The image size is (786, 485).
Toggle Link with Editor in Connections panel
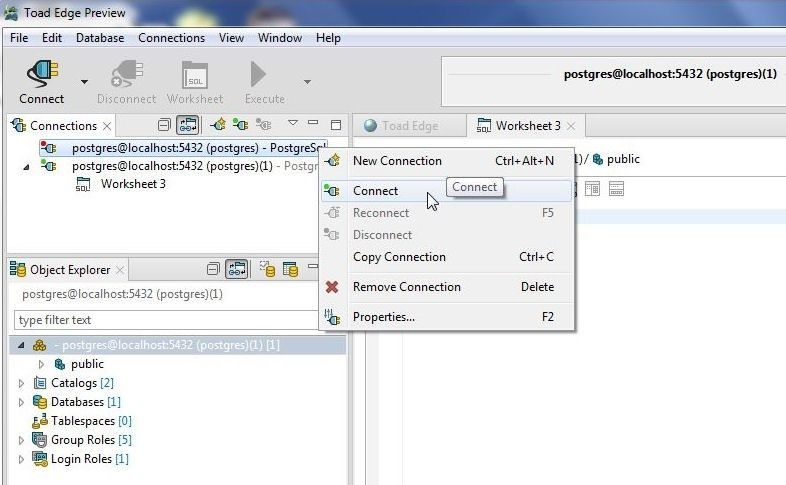pyautogui.click(x=188, y=125)
